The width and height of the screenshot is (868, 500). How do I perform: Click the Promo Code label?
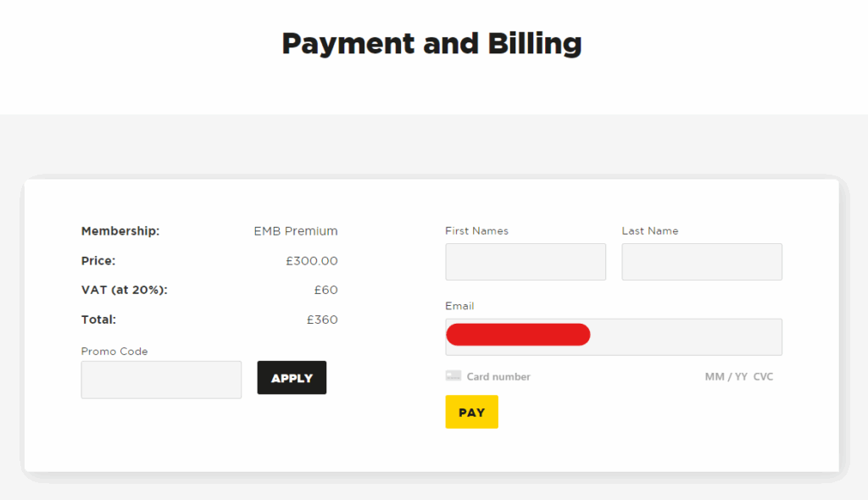[x=114, y=351]
